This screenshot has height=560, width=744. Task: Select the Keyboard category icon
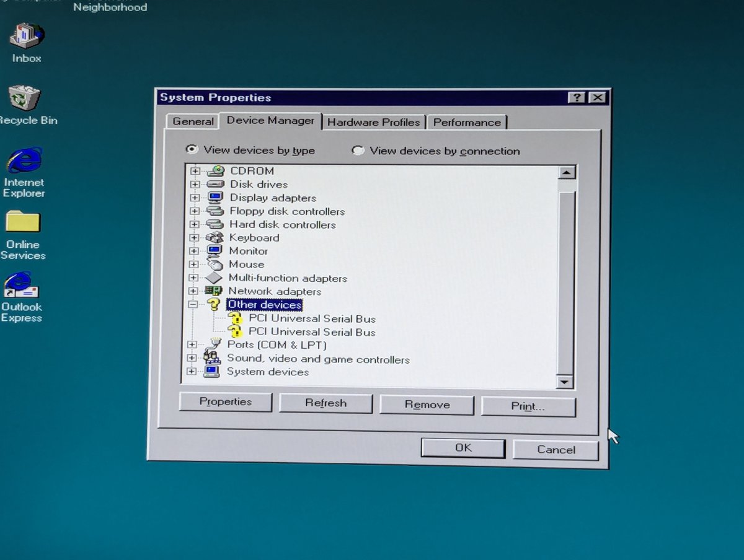click(x=215, y=238)
